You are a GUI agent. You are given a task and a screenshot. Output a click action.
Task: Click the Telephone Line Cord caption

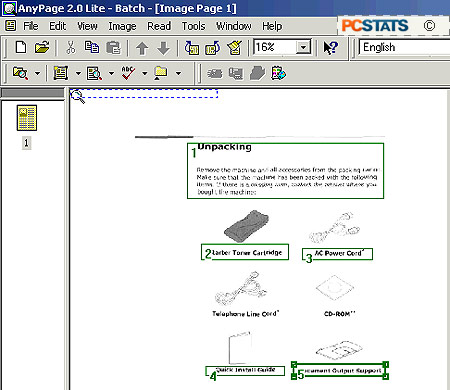(x=246, y=314)
